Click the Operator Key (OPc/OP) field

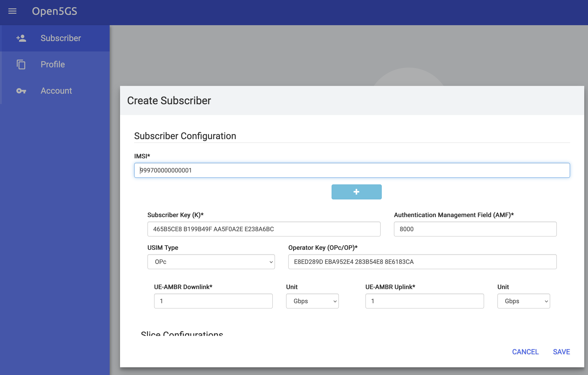point(422,261)
